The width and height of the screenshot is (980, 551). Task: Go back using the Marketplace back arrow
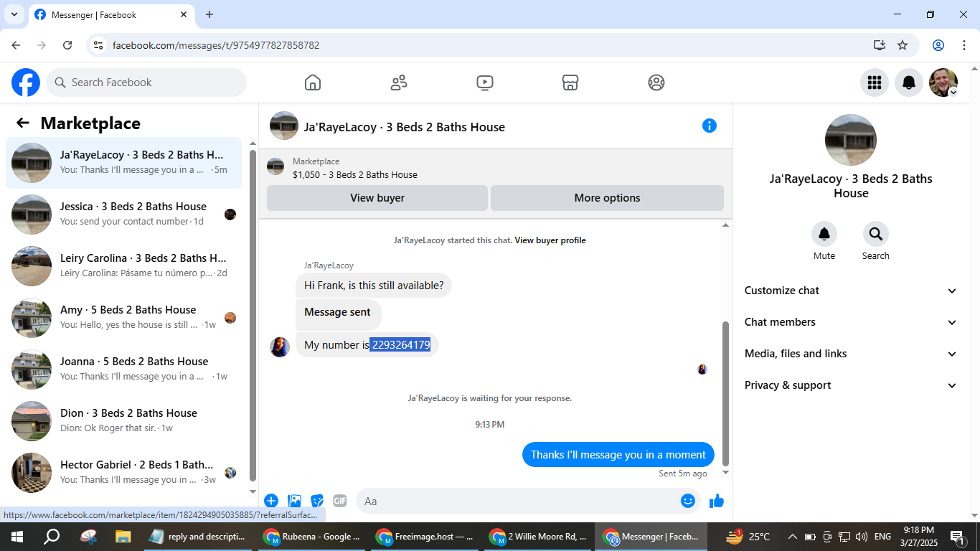(x=23, y=123)
